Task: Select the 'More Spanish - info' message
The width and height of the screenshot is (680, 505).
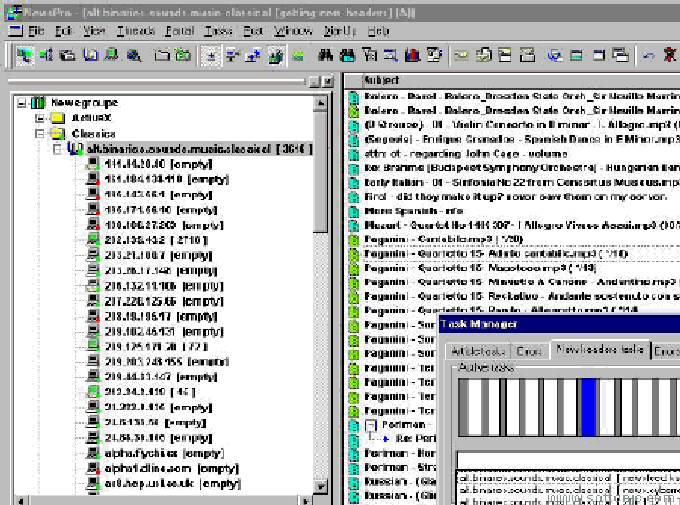Action: (414, 211)
